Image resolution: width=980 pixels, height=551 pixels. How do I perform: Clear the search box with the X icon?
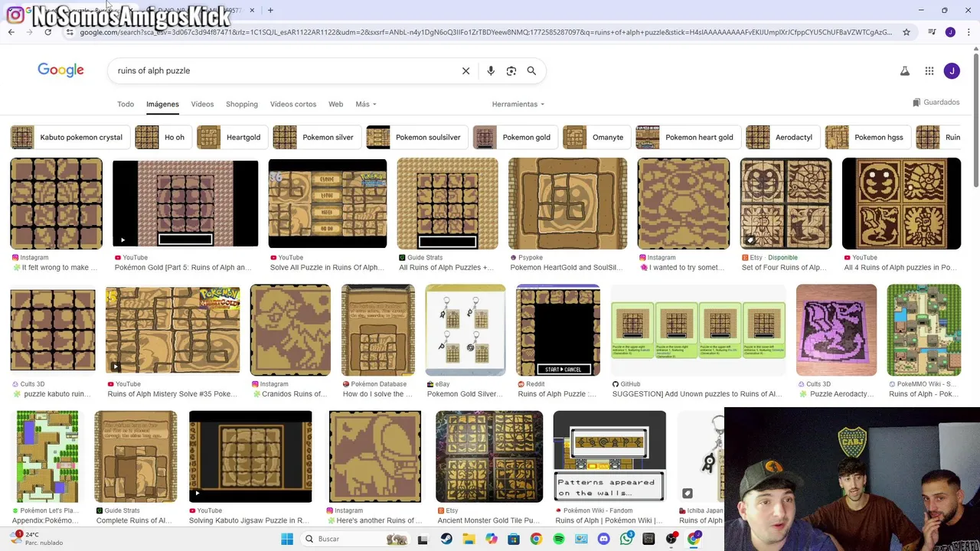[x=465, y=70]
